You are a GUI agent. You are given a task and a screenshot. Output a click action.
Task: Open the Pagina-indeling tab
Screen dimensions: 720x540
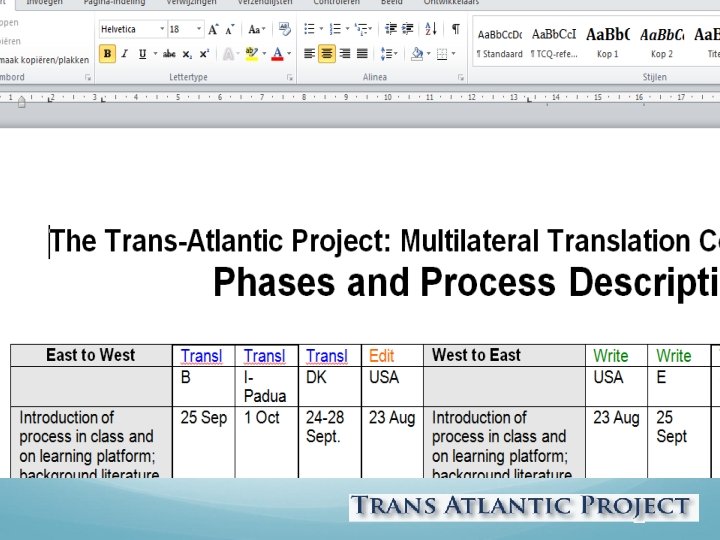(x=114, y=2)
